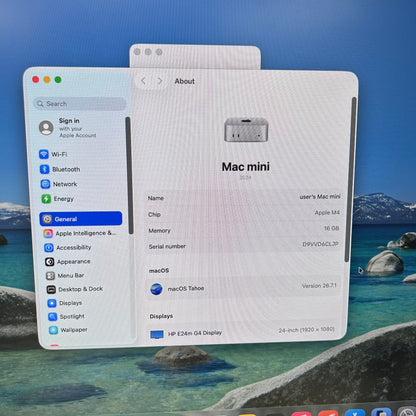Open Appearance label in sidebar

(x=74, y=262)
